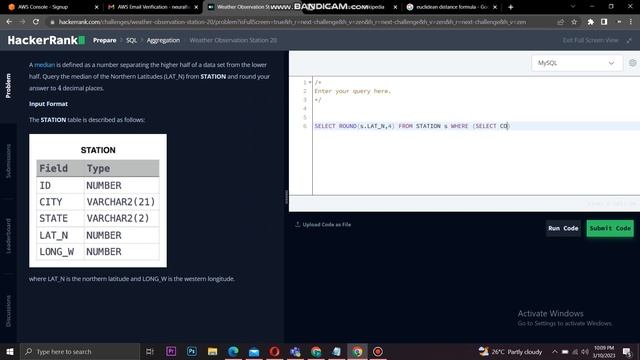Switch to AWS Console Signup tab
The height and width of the screenshot is (360, 640).
[x=51, y=7]
